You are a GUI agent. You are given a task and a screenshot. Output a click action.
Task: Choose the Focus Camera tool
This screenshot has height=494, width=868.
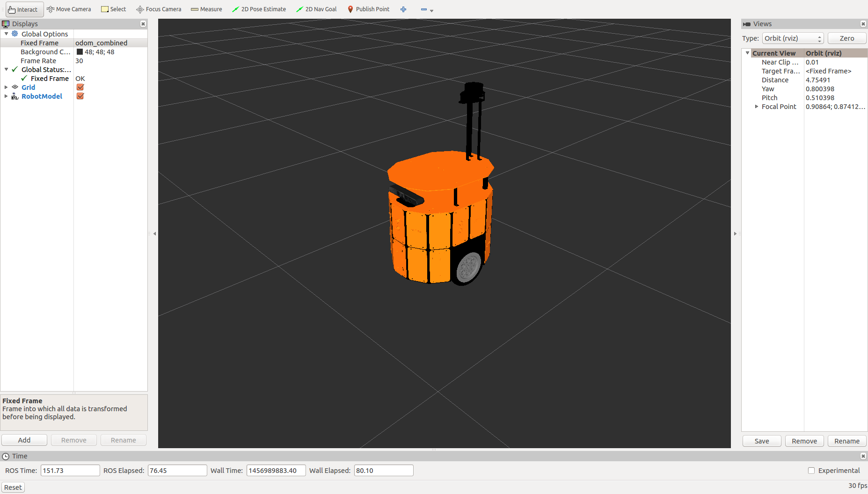tap(159, 9)
